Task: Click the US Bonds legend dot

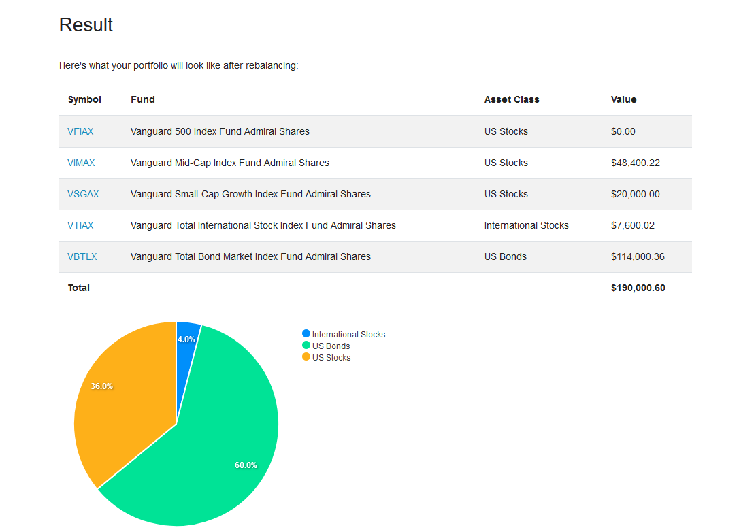Action: click(306, 345)
